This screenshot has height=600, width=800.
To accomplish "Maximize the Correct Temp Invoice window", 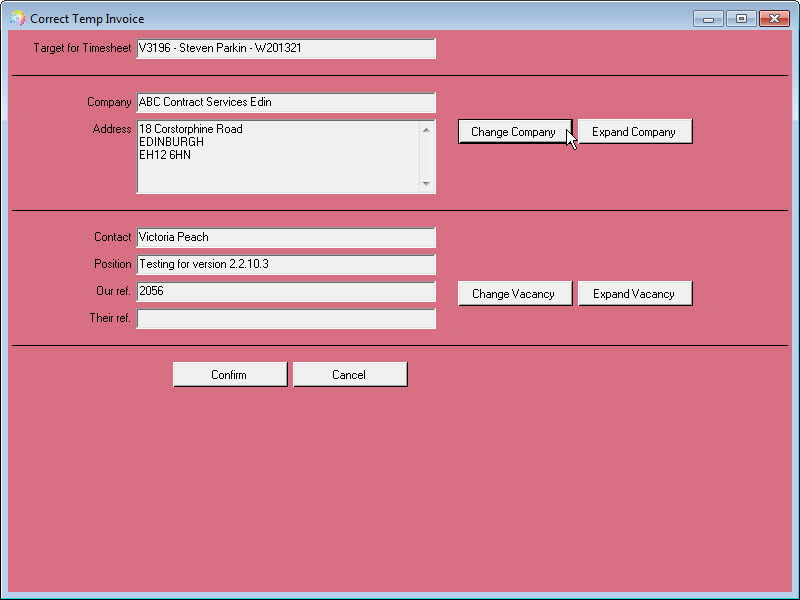I will (741, 19).
